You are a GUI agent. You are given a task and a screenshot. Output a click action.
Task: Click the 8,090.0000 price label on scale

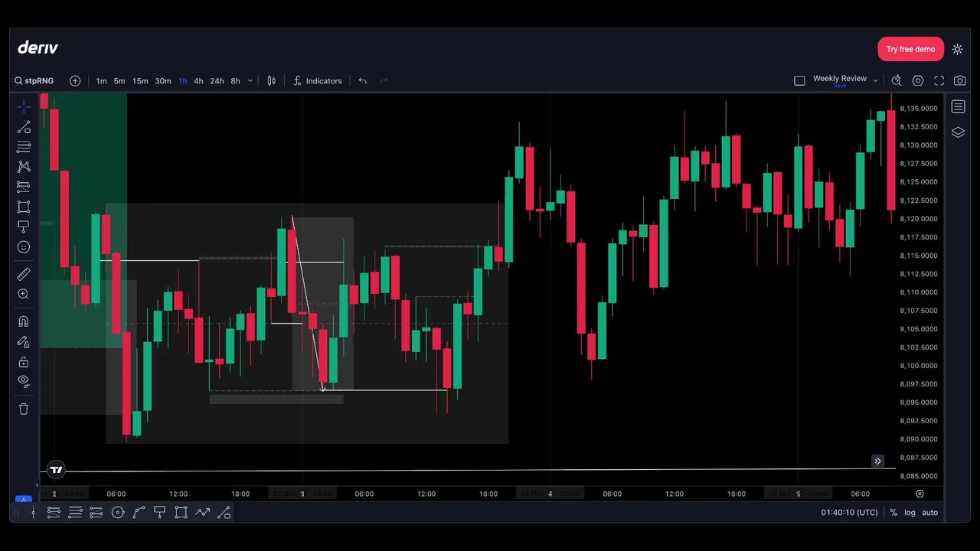click(919, 439)
